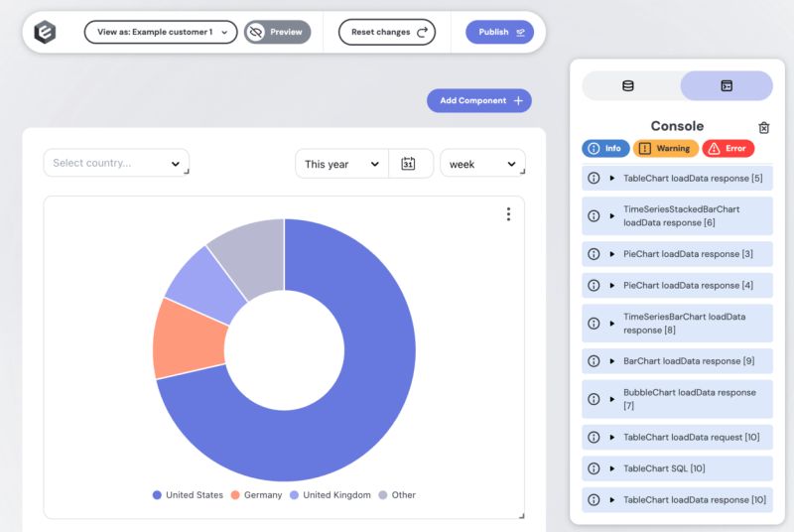794x532 pixels.
Task: Switch to the console panel tab
Action: tap(727, 85)
